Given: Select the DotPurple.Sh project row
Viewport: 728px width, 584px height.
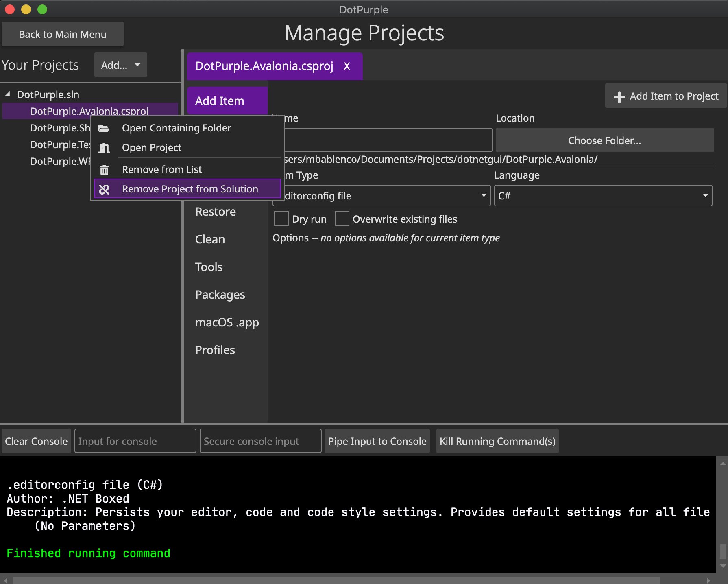Looking at the screenshot, I should (x=60, y=128).
